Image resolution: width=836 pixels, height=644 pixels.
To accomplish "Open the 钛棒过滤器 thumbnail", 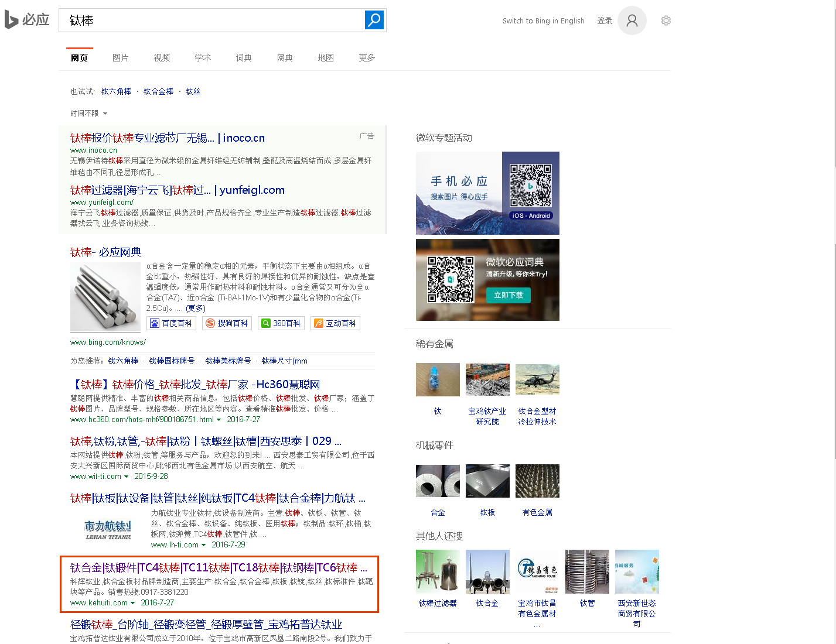I will click(x=438, y=571).
